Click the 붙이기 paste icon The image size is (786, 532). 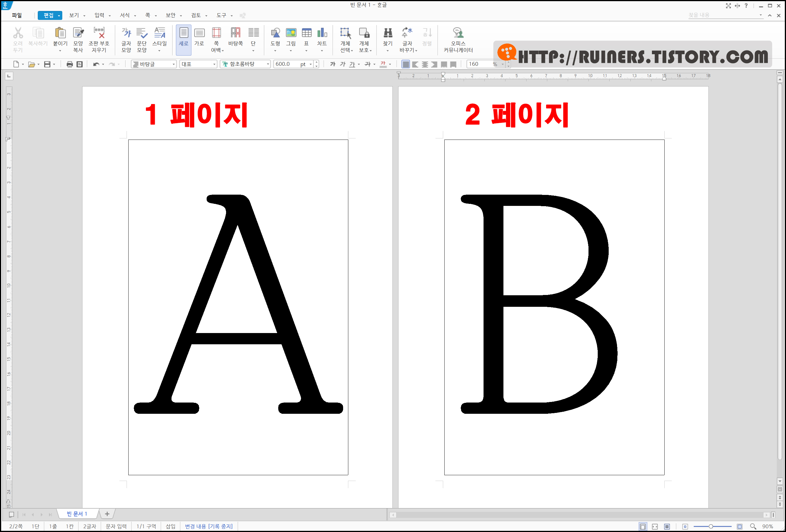[x=60, y=33]
